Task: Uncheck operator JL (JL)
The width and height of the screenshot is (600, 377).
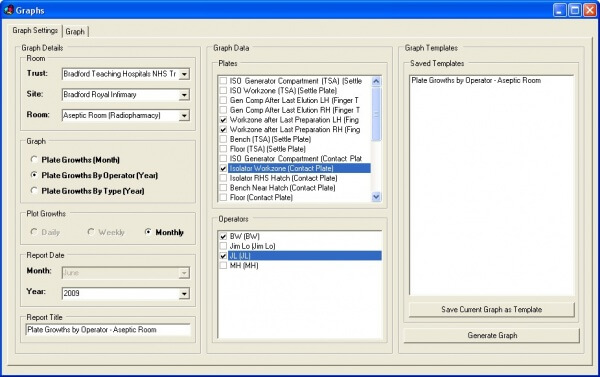Action: 223,256
